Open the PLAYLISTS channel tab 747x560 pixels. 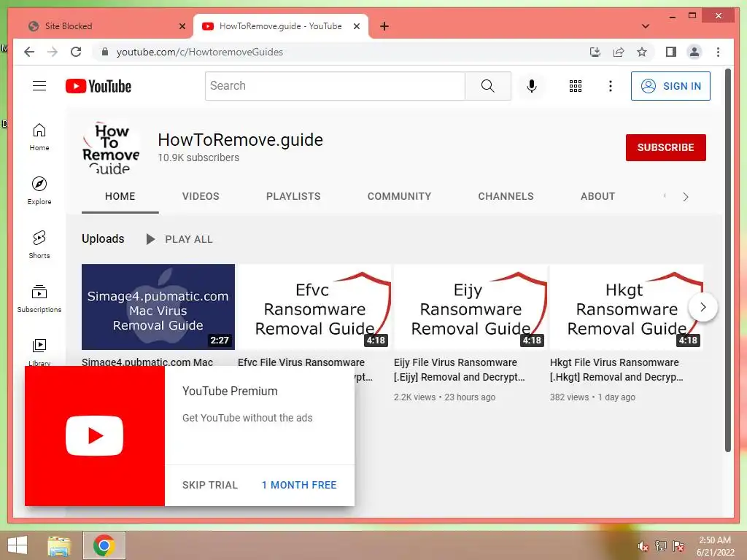(x=293, y=196)
